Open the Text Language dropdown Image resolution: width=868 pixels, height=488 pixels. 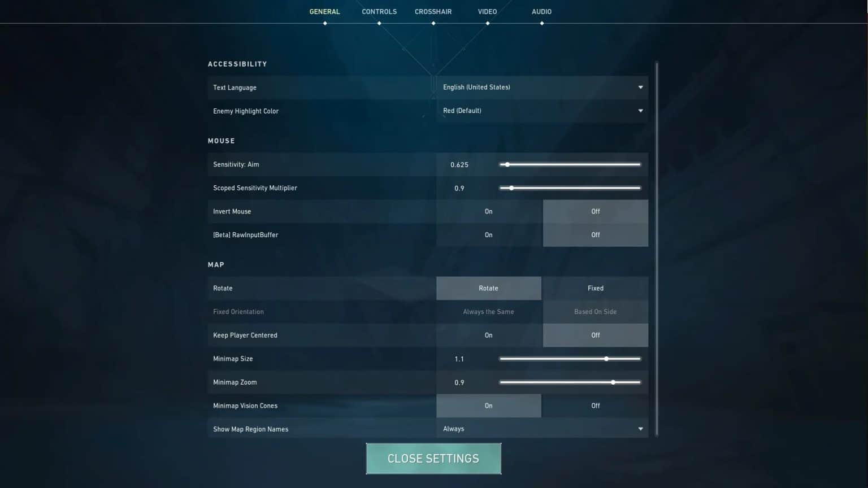coord(541,87)
